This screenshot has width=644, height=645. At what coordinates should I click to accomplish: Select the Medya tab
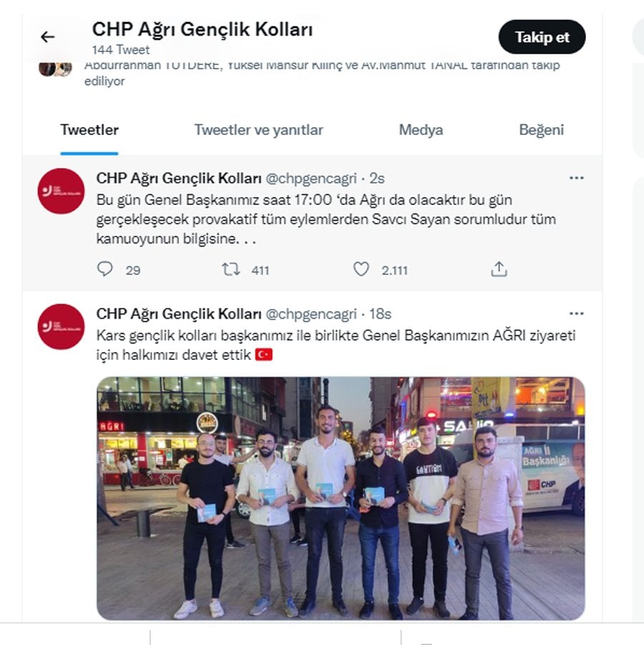[421, 130]
